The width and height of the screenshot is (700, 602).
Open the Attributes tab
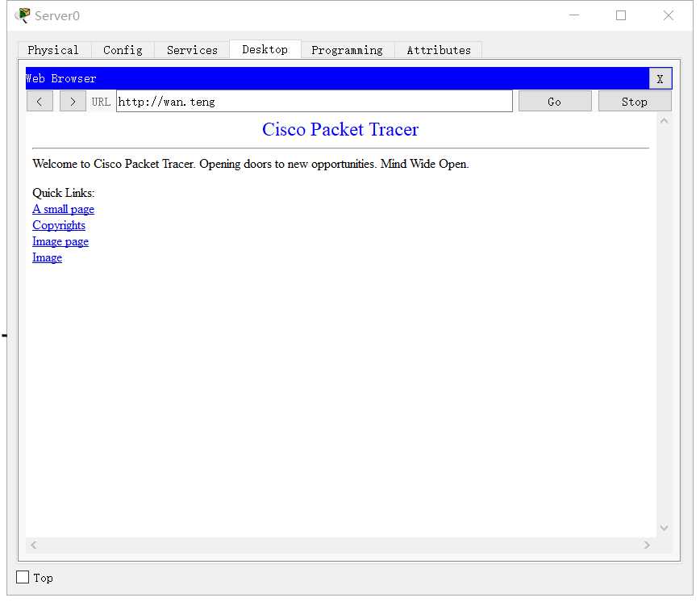pos(439,50)
